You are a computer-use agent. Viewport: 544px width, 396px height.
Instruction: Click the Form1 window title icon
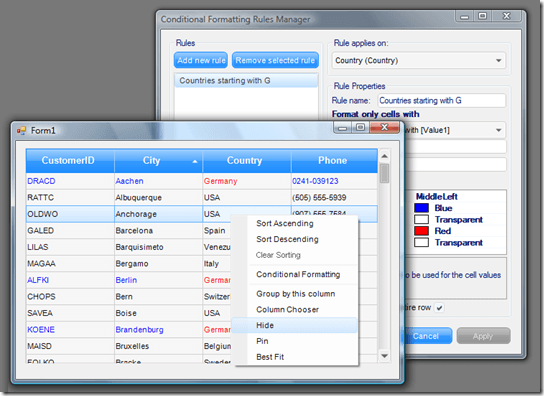tap(21, 130)
